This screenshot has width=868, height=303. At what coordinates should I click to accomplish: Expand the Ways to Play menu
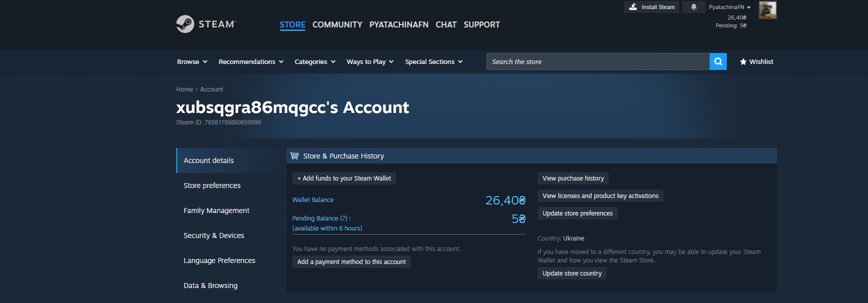pos(370,61)
